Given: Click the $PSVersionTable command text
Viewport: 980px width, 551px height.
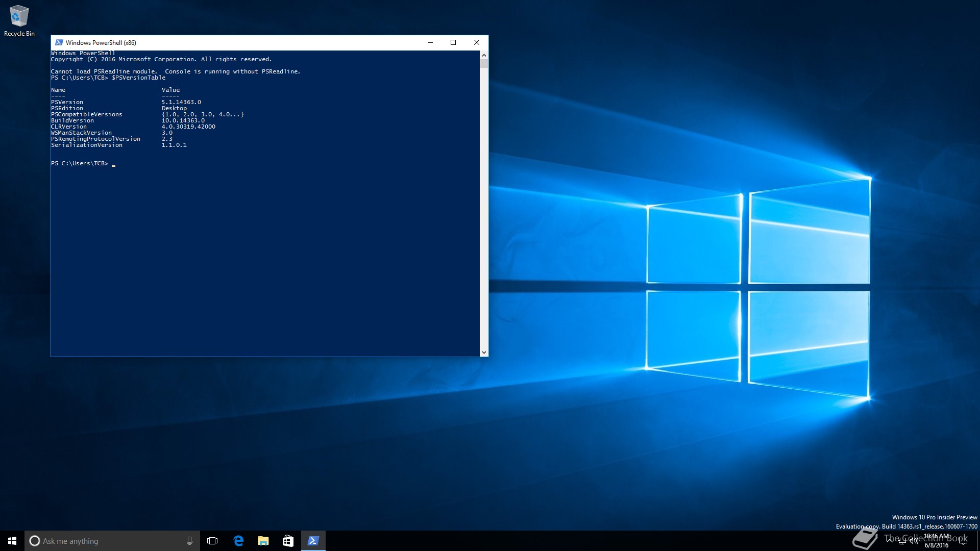Looking at the screenshot, I should (x=139, y=78).
